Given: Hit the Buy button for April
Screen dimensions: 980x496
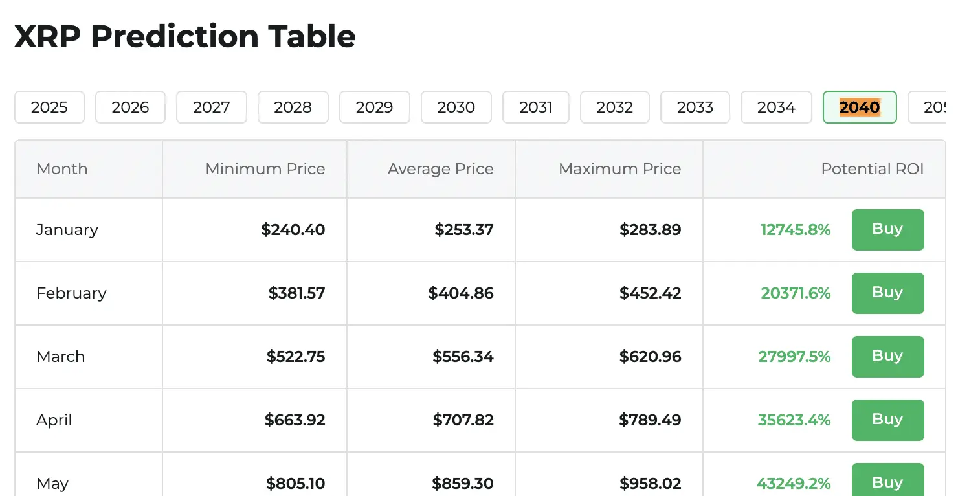Looking at the screenshot, I should pos(887,420).
